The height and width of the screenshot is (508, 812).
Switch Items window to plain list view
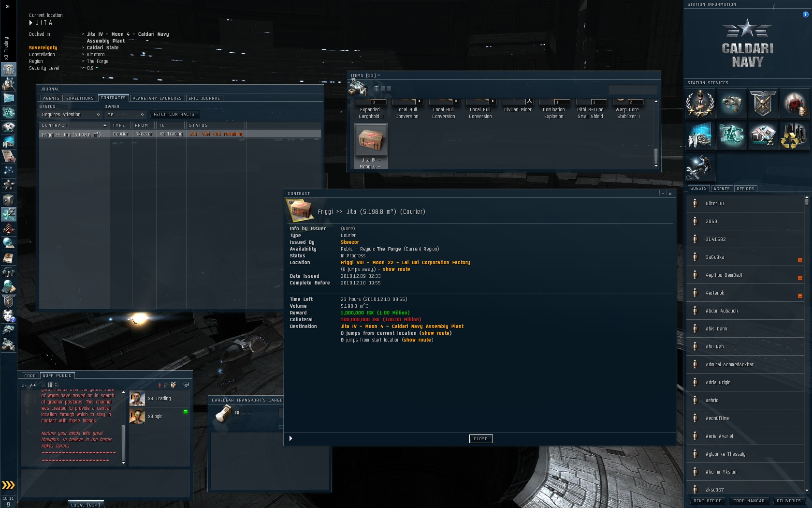(389, 88)
